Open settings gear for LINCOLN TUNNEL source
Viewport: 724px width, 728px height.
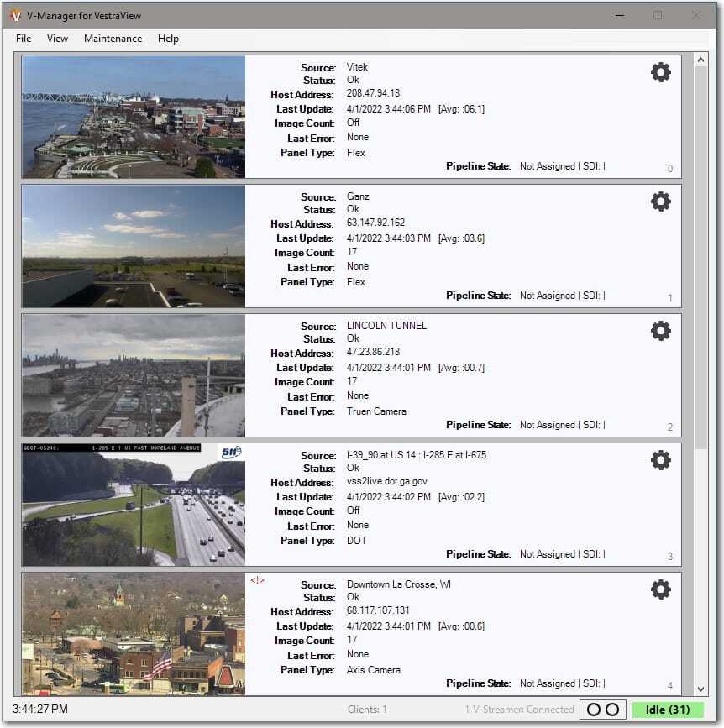click(x=660, y=331)
